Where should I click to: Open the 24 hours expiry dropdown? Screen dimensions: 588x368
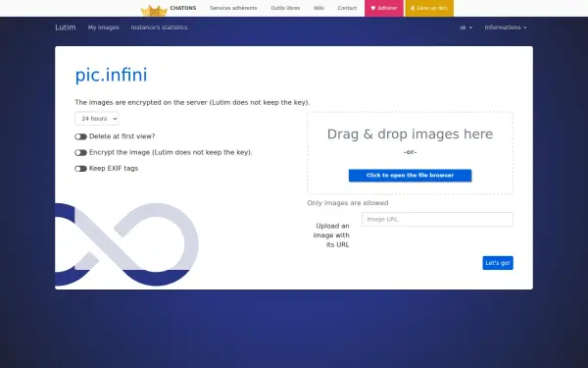tap(97, 119)
